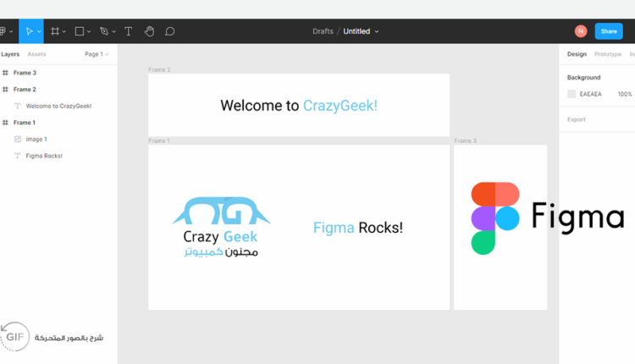The width and height of the screenshot is (635, 364).
Task: Expand the Page 1 page selector
Action: click(97, 54)
